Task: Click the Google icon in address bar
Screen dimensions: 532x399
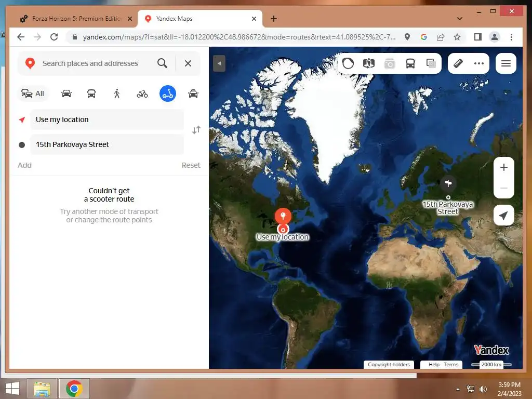Action: (424, 37)
